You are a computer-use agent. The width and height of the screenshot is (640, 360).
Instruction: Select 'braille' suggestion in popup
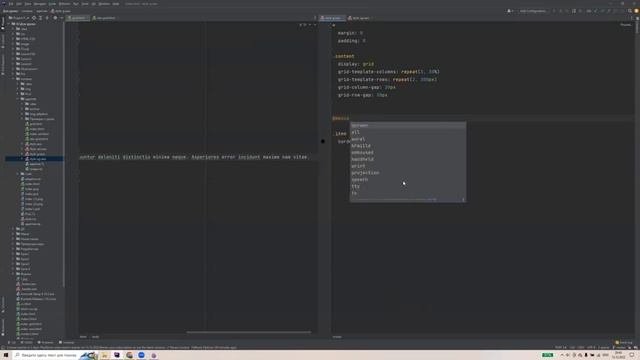[x=407, y=146]
